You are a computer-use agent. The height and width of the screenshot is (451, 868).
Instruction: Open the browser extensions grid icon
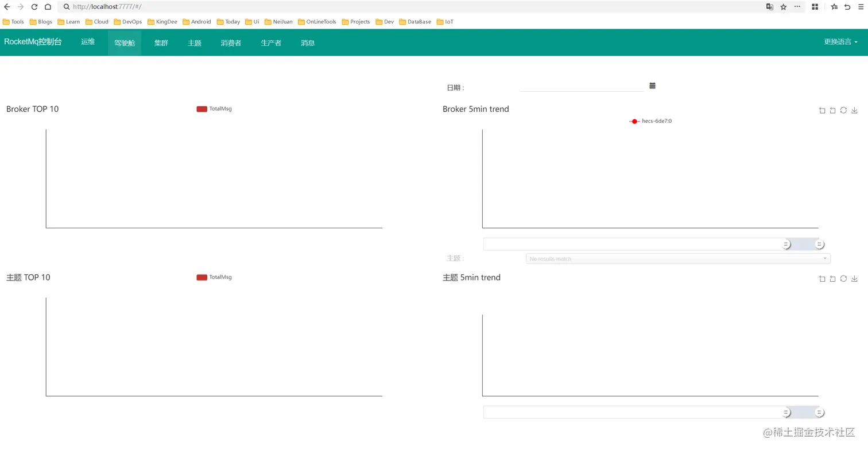tap(815, 7)
